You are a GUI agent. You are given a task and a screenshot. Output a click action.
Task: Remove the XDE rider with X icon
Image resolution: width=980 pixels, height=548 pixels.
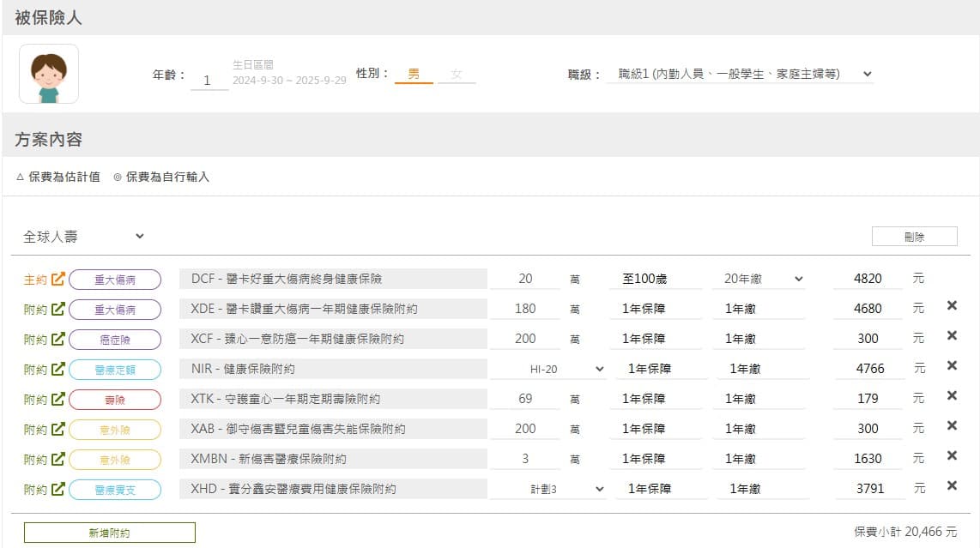pyautogui.click(x=952, y=305)
